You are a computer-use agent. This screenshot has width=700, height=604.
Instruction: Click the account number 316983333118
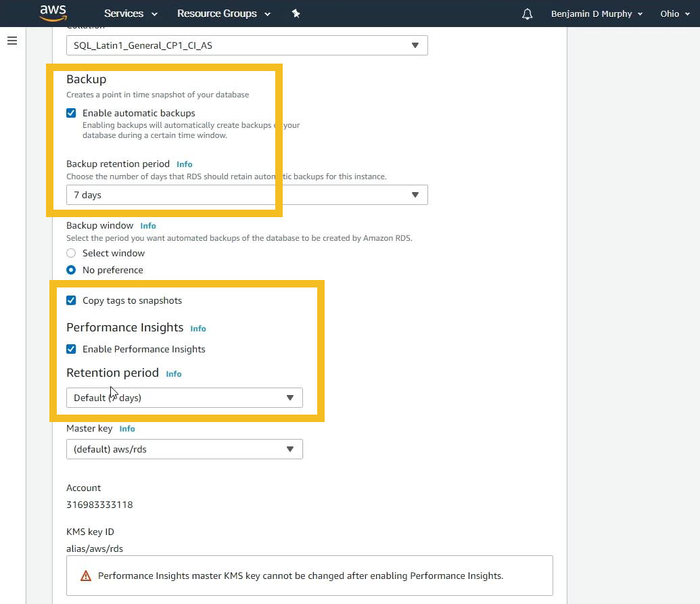pos(99,505)
